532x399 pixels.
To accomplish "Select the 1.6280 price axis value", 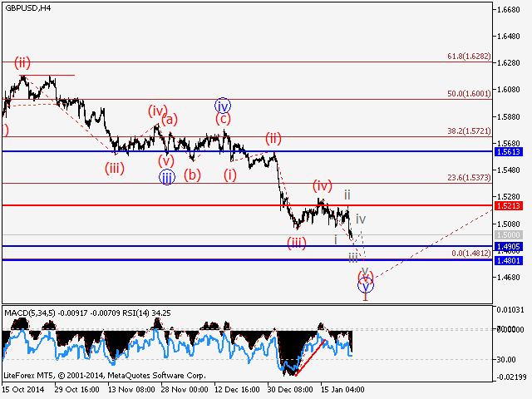I will click(x=508, y=63).
